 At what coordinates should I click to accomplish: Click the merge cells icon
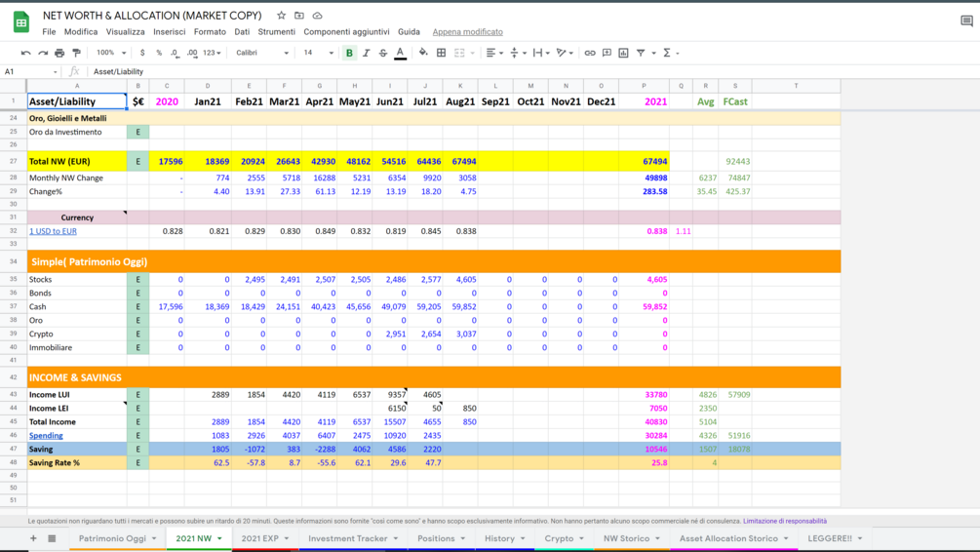(x=459, y=53)
